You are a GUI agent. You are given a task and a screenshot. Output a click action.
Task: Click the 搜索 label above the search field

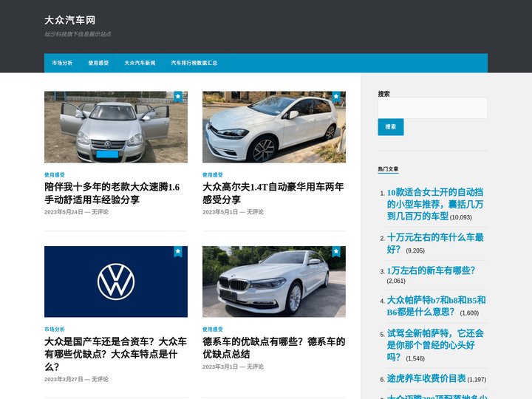383,94
